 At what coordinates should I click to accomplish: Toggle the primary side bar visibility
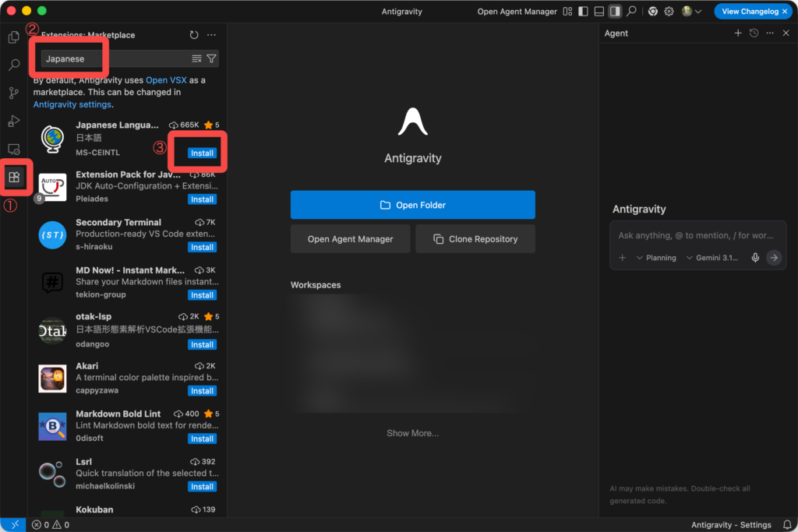point(584,12)
